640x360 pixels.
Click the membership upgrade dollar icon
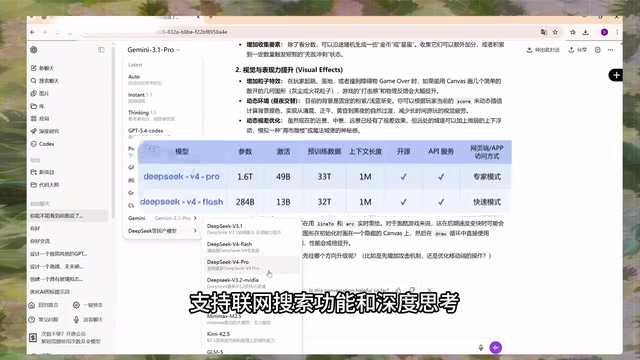pos(33,338)
